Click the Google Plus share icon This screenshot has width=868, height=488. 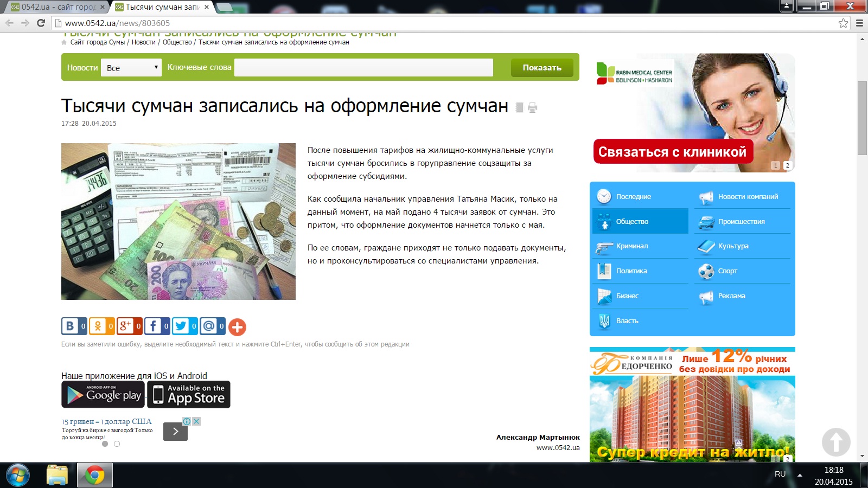(125, 326)
